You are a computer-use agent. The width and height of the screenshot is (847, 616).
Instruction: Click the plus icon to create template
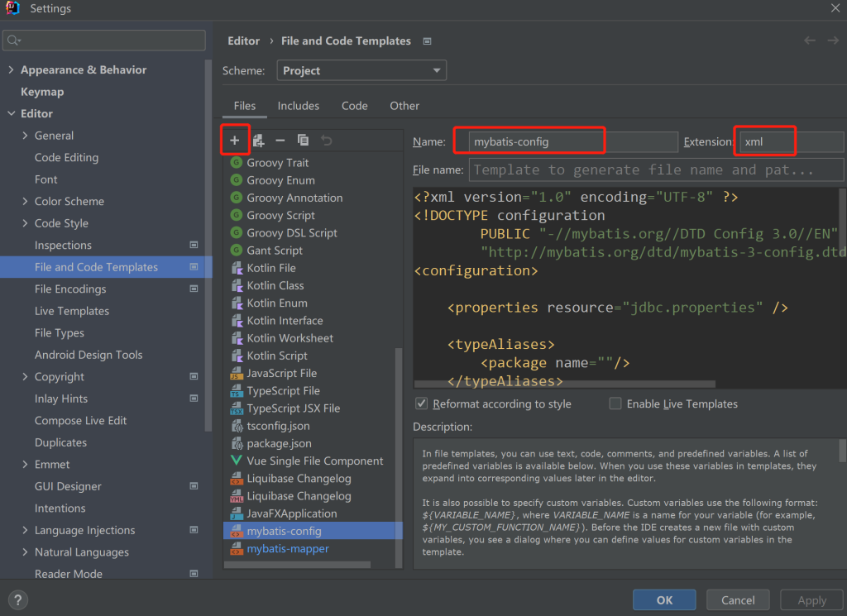coord(235,141)
